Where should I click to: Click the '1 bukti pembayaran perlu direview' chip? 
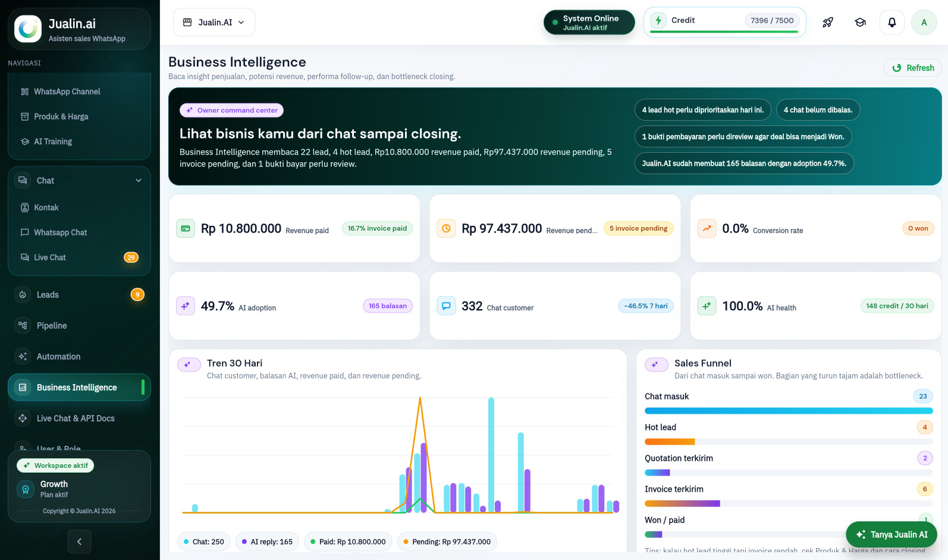[x=743, y=137]
